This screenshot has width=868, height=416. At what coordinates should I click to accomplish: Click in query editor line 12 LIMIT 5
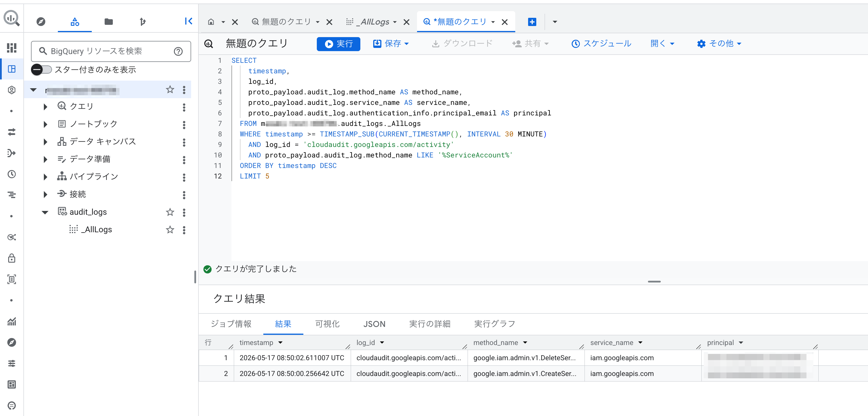pyautogui.click(x=254, y=176)
